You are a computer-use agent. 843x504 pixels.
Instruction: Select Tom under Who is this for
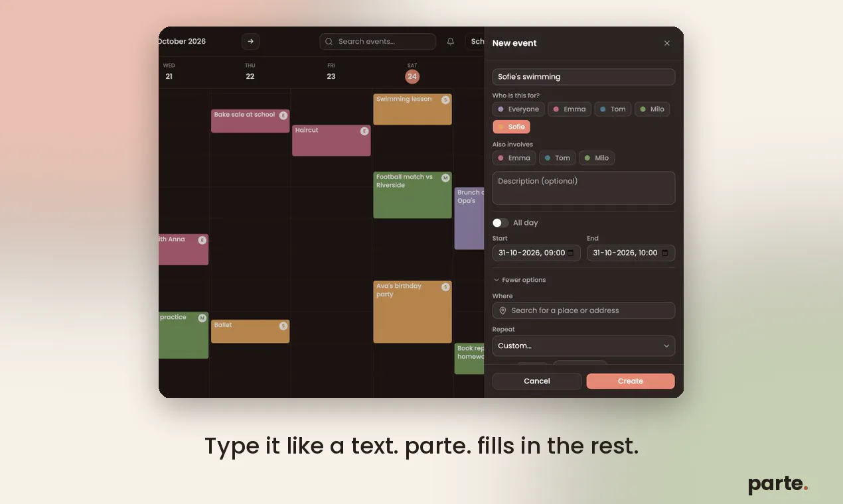tap(613, 109)
